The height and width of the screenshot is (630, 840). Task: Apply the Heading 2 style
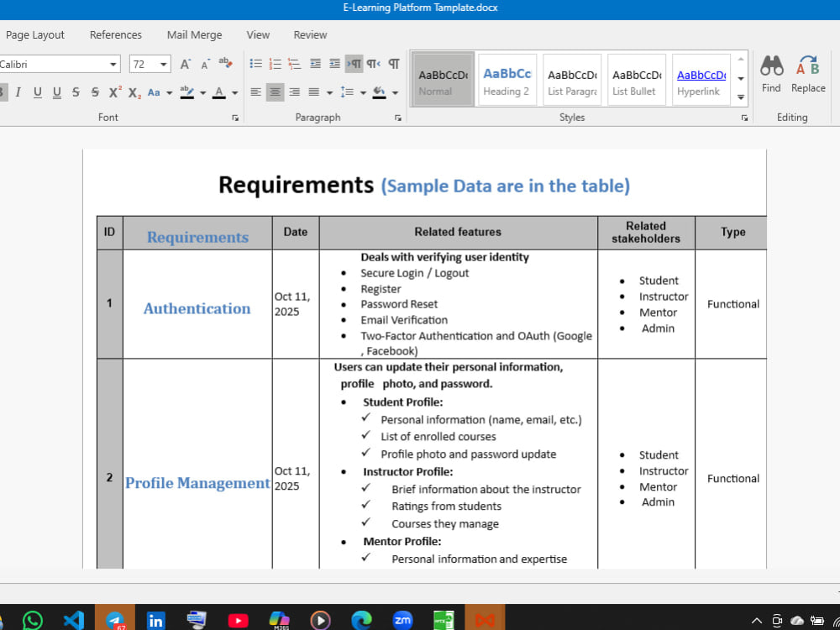tap(507, 79)
